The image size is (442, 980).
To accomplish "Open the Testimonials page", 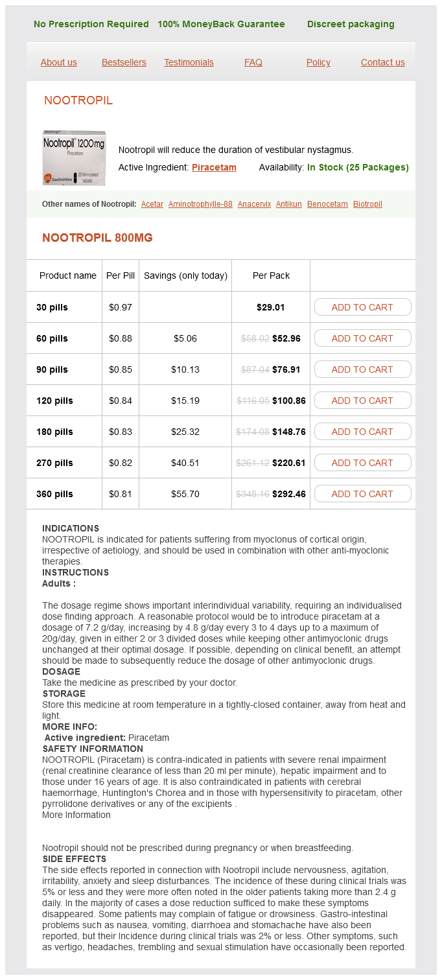I will coord(189,62).
